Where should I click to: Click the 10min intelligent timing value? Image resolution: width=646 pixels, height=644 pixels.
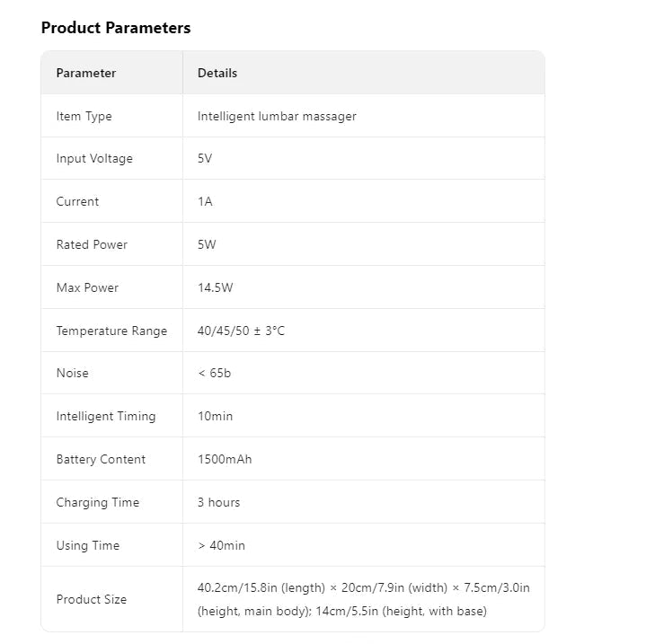pos(216,416)
